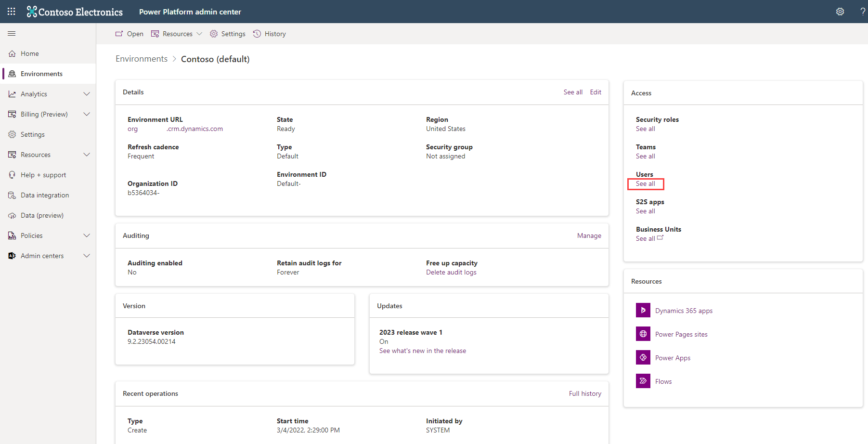Click See all under S2S apps
The height and width of the screenshot is (444, 868).
click(645, 211)
